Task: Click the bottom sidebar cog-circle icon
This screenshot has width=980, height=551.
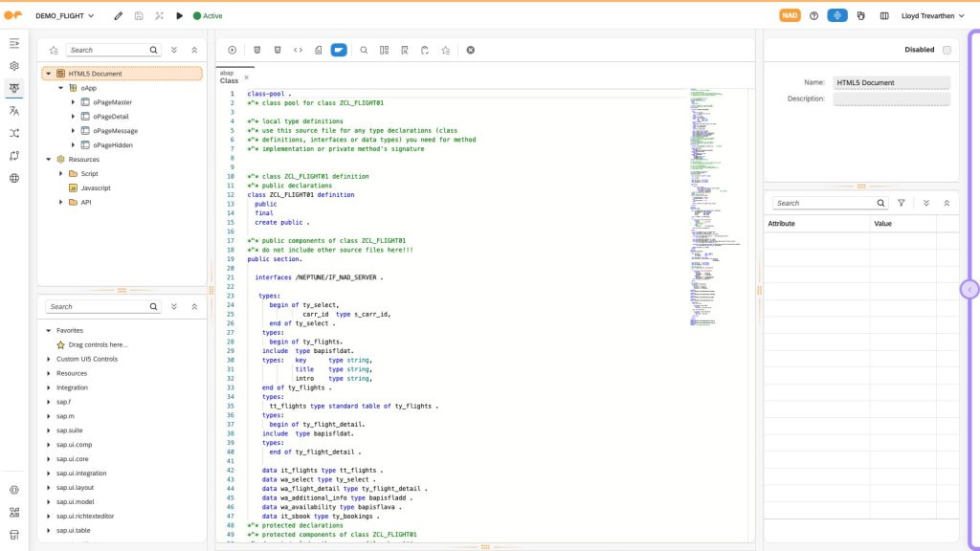Action: pos(14,490)
